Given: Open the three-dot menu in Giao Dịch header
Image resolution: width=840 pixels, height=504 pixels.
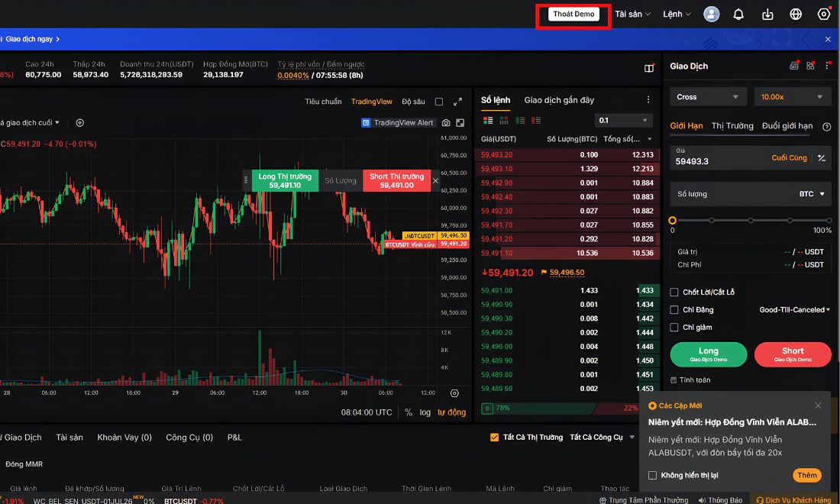Looking at the screenshot, I should pyautogui.click(x=827, y=66).
